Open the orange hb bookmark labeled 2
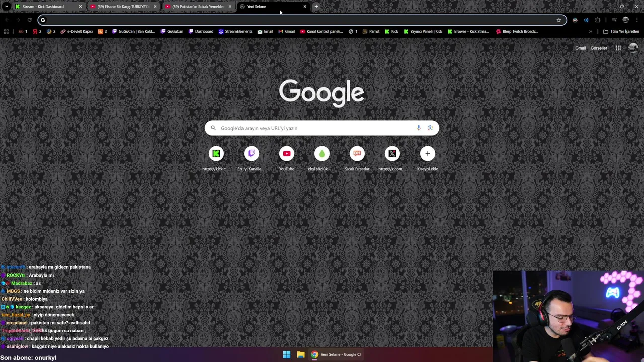The height and width of the screenshot is (362, 644). point(102,31)
